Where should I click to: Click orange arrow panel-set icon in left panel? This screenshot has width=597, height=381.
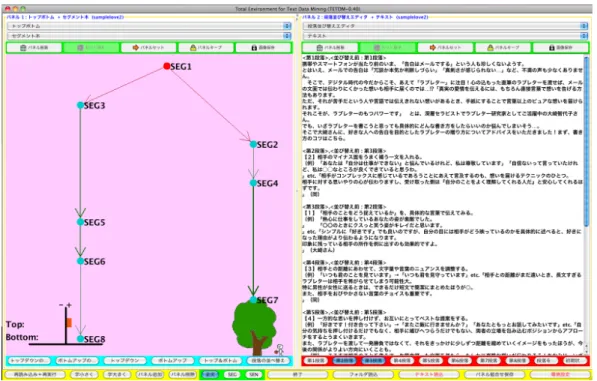point(136,48)
